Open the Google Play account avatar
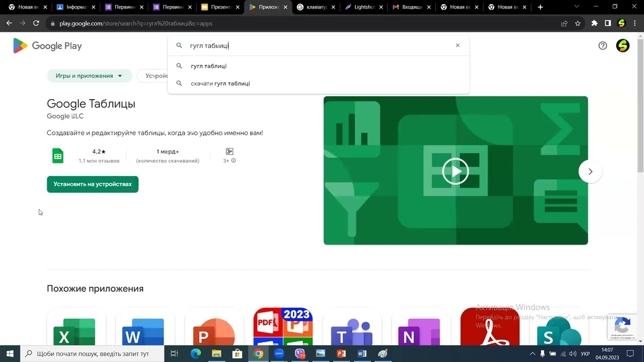 coord(623,46)
